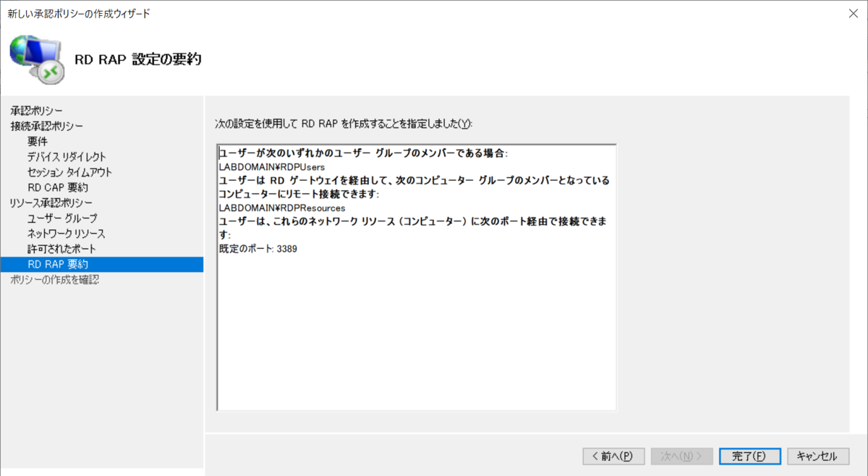Click the 次の設定を使用して label above summary
Screen dimensions: 868x476
344,124
